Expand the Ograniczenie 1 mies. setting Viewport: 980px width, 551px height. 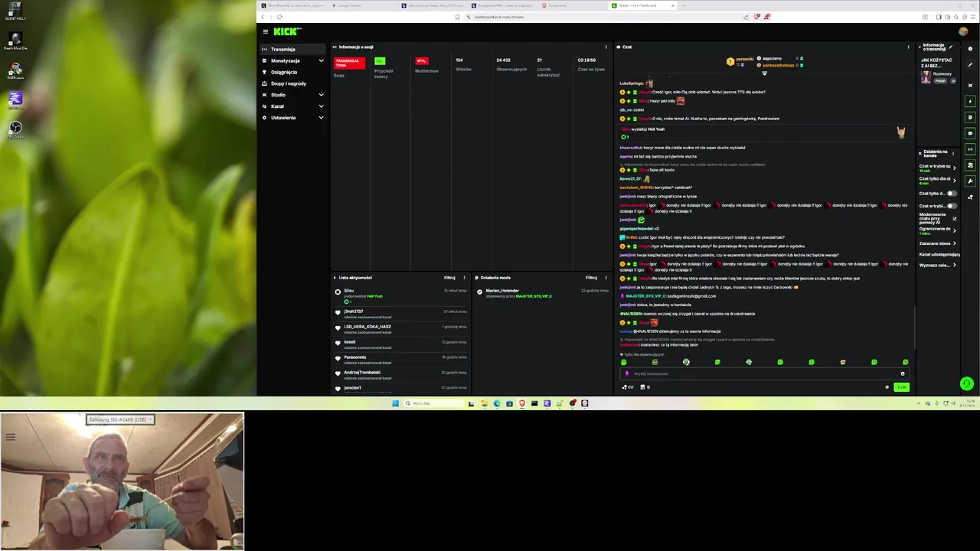point(937,230)
